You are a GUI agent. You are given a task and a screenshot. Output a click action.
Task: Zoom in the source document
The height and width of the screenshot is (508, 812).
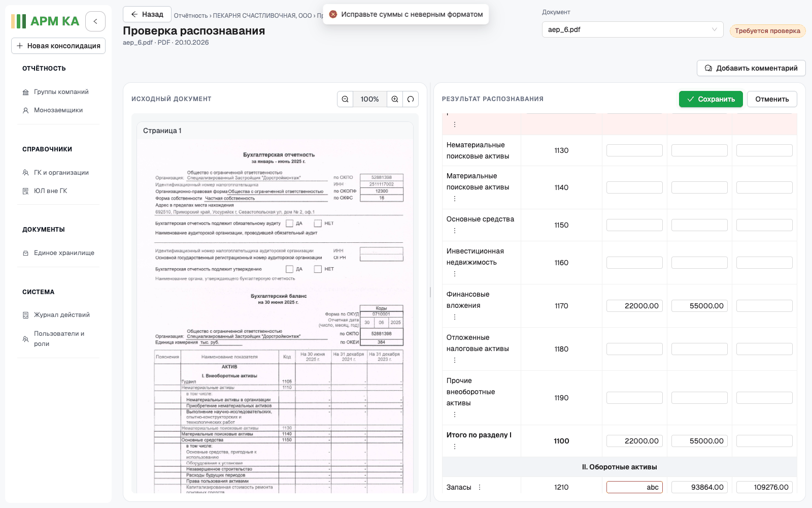coord(395,99)
